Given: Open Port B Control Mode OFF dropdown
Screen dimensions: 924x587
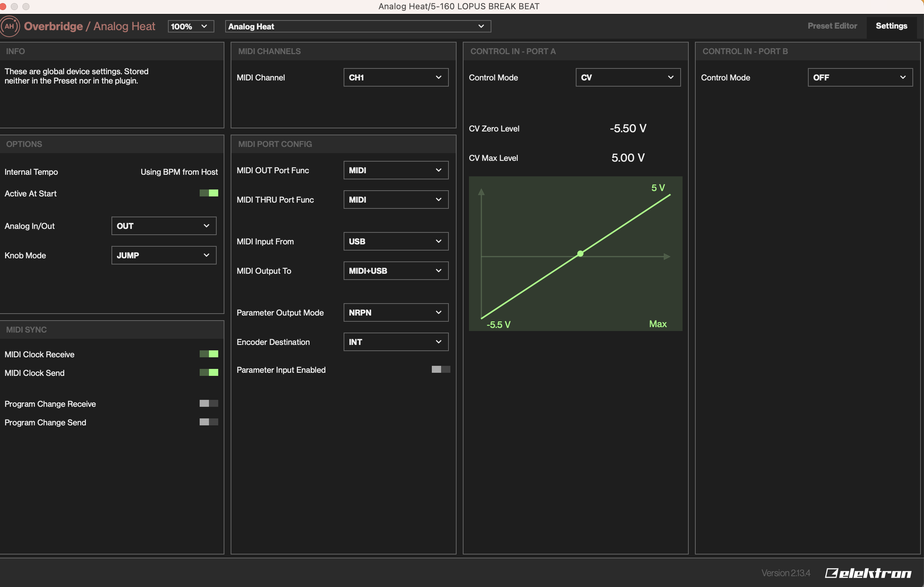Looking at the screenshot, I should (x=860, y=77).
